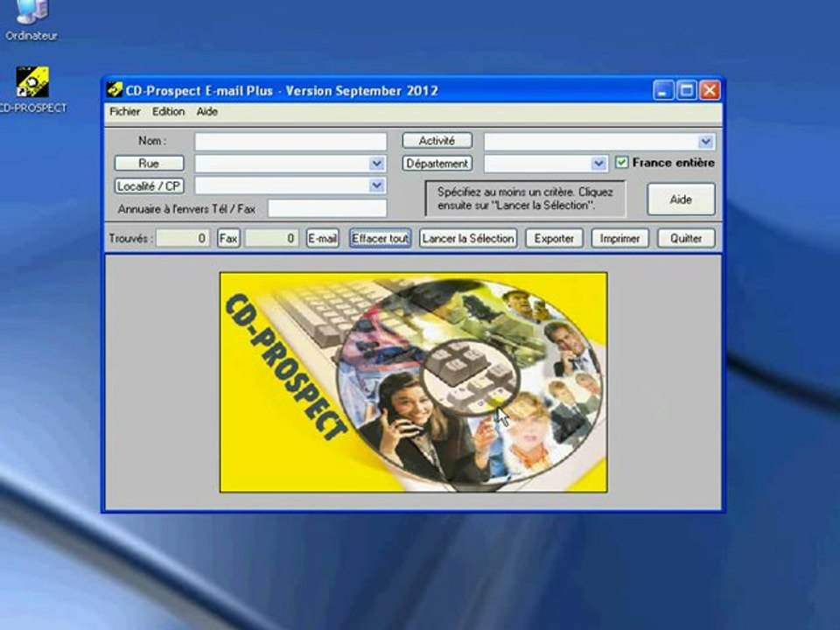The image size is (840, 630).
Task: Focus the Nom text field
Action: (x=290, y=142)
